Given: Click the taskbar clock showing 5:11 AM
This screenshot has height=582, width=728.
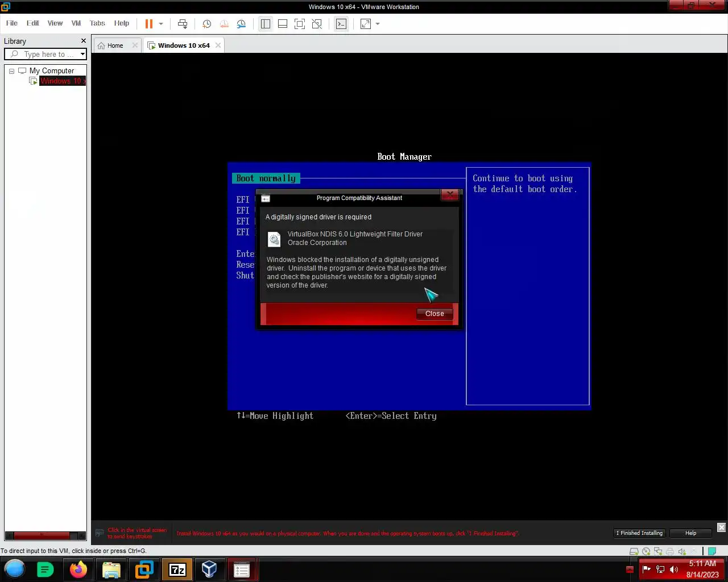Looking at the screenshot, I should click(702, 569).
